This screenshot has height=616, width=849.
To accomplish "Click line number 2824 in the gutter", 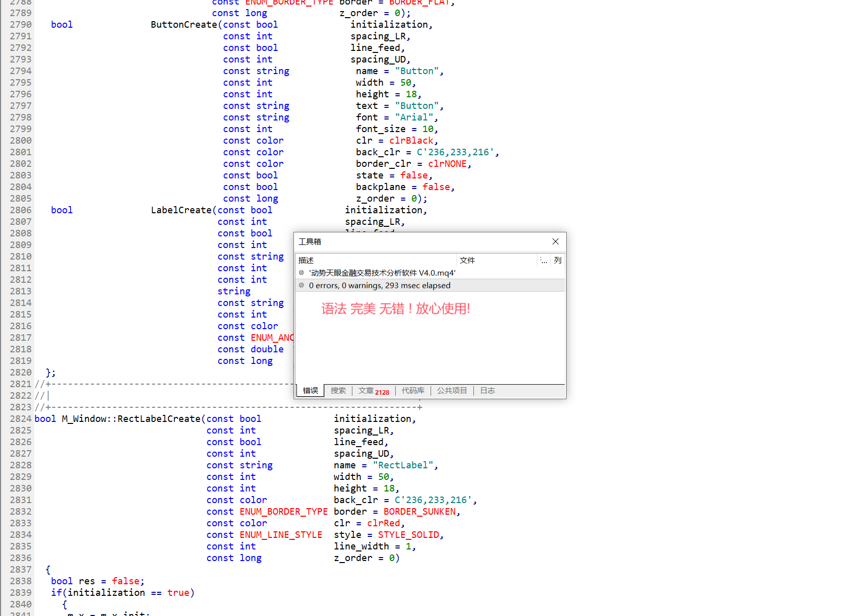I will click(21, 419).
